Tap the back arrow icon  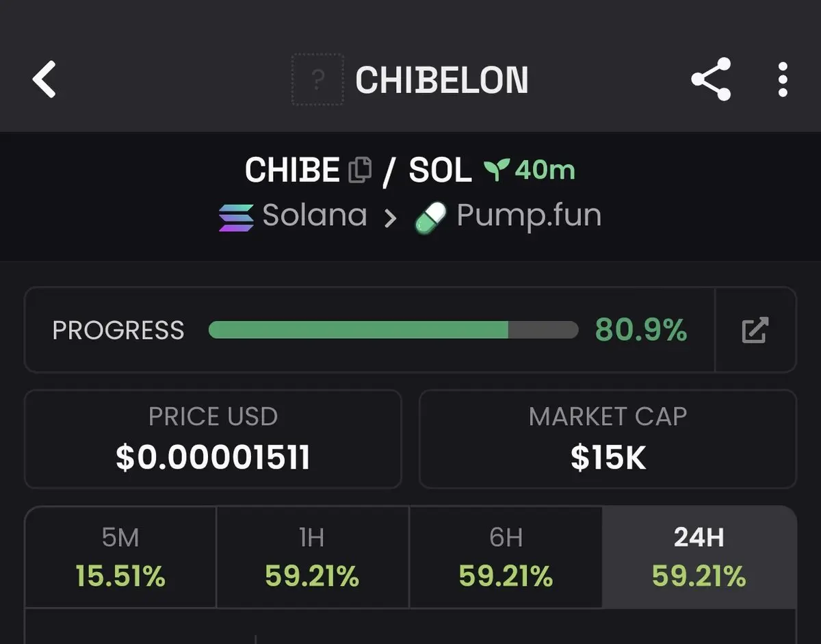point(44,79)
